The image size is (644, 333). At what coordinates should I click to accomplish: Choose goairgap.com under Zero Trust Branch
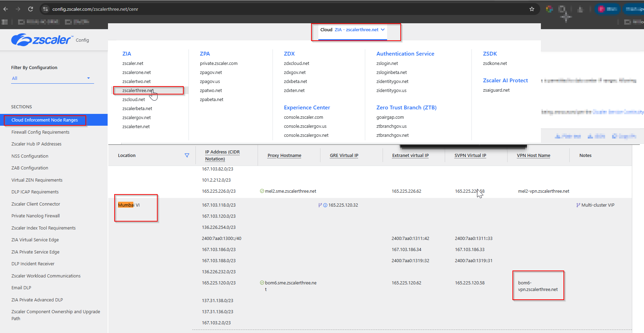point(390,117)
